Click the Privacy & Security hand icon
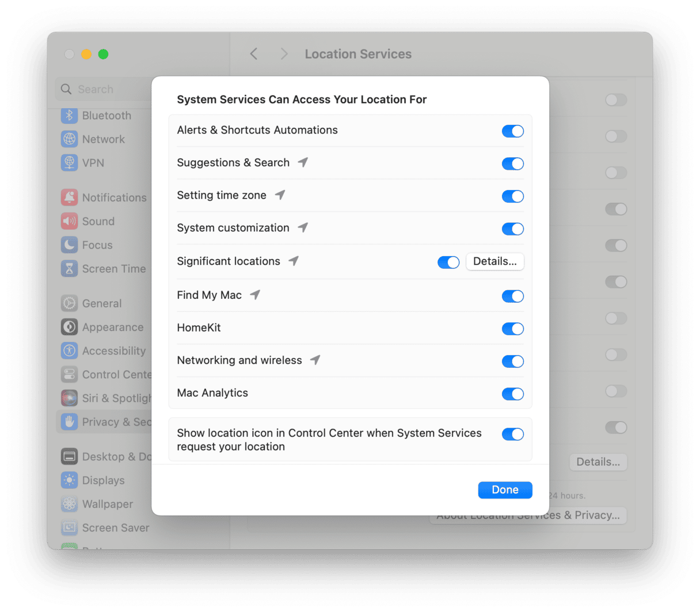Screen dimensions: 700x612 coord(70,421)
